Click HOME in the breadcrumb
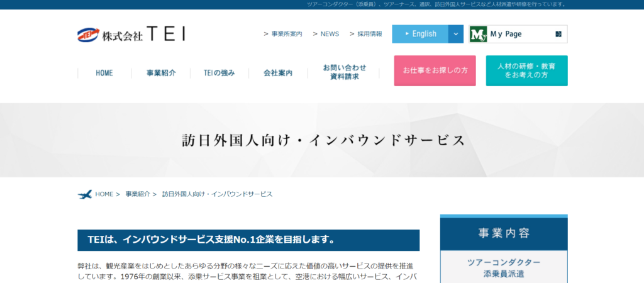The height and width of the screenshot is (283, 644). (104, 194)
